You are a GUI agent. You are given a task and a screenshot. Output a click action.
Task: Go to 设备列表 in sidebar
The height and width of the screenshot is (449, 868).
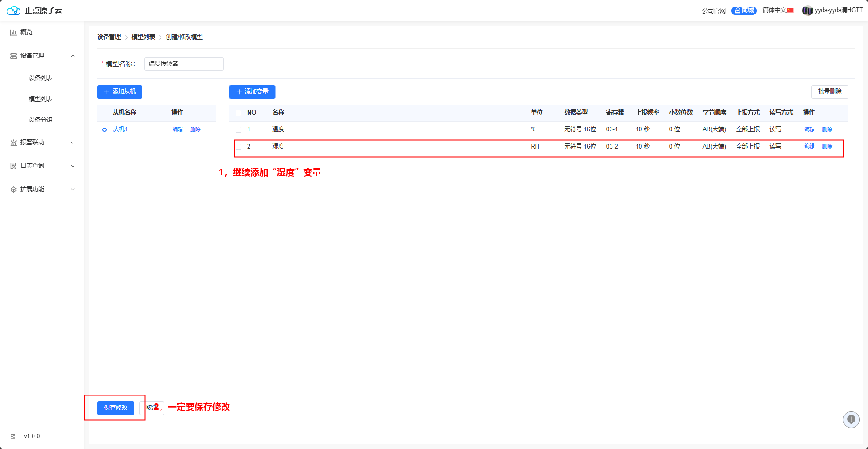point(41,78)
